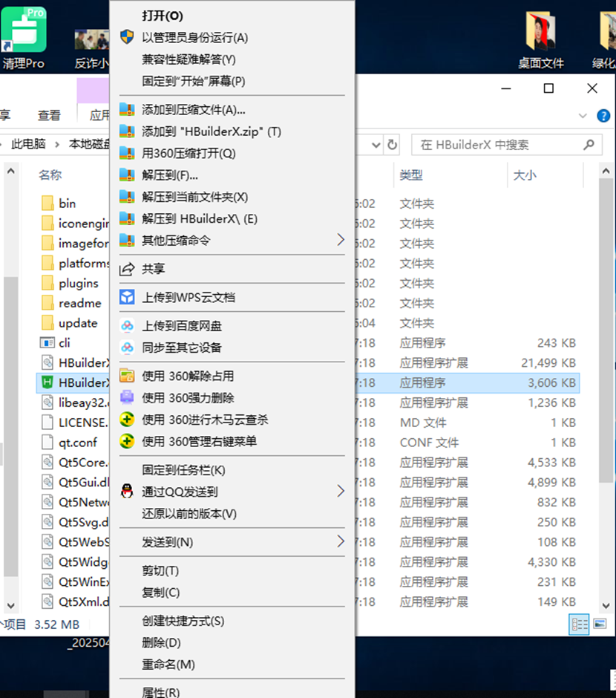Click the file list scrollbar up arrow
The width and height of the screenshot is (616, 698).
tap(606, 171)
